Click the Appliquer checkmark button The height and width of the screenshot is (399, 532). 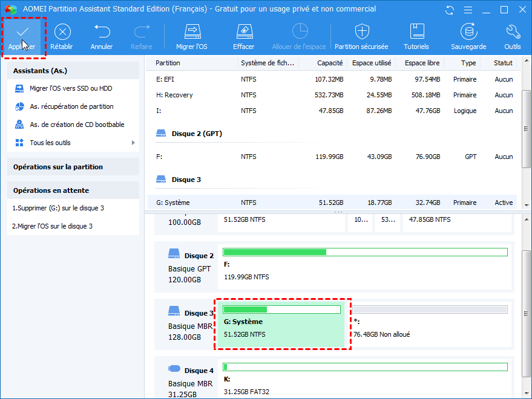(x=22, y=37)
